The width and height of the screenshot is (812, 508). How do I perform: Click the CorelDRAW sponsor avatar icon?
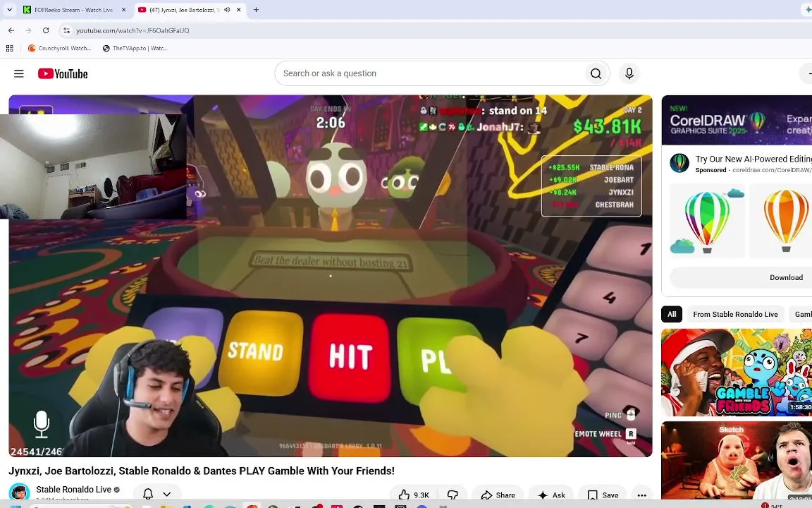pyautogui.click(x=679, y=163)
